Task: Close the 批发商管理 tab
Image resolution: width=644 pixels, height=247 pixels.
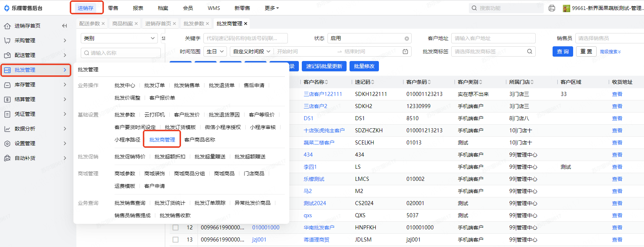Action: coord(246,24)
